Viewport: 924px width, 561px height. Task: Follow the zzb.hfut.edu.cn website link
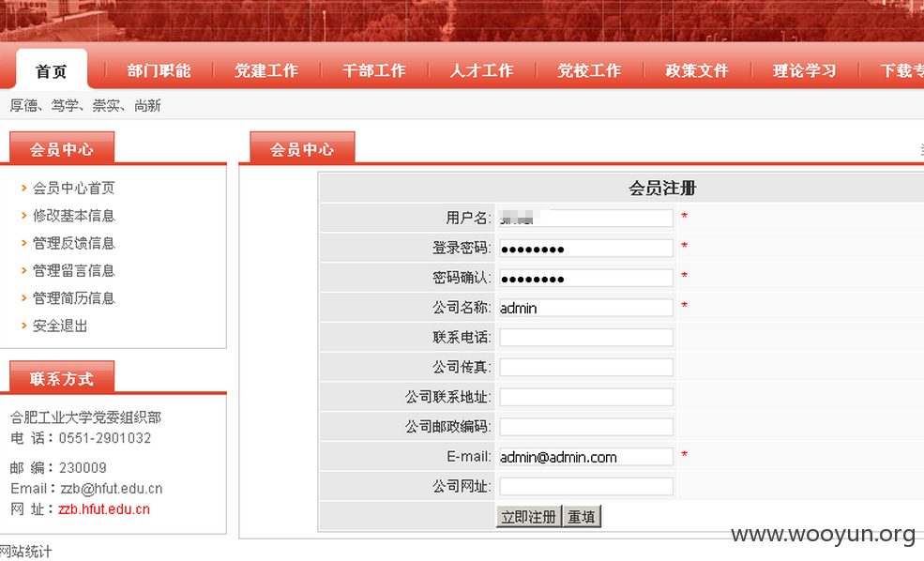[104, 509]
